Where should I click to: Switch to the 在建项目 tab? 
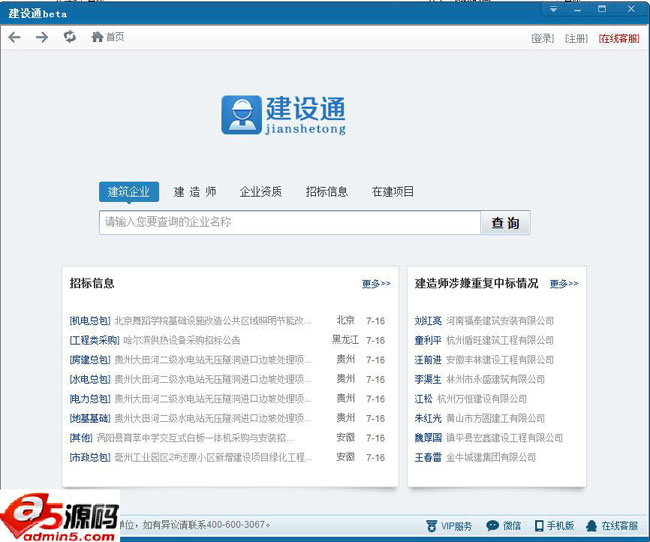click(x=393, y=192)
